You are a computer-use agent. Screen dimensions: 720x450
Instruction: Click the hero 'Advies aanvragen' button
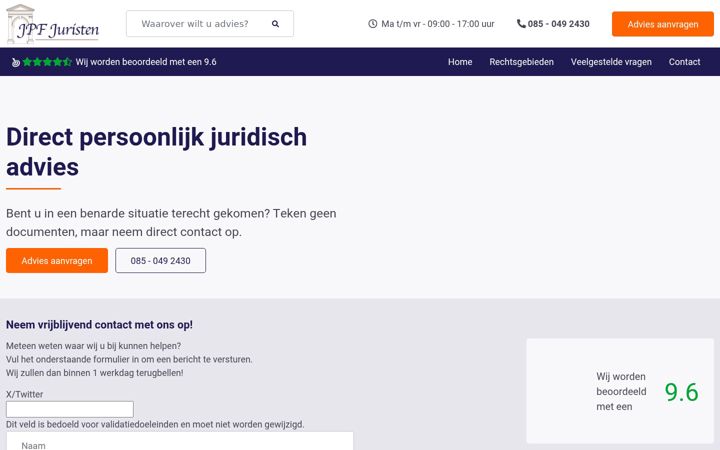click(x=57, y=261)
